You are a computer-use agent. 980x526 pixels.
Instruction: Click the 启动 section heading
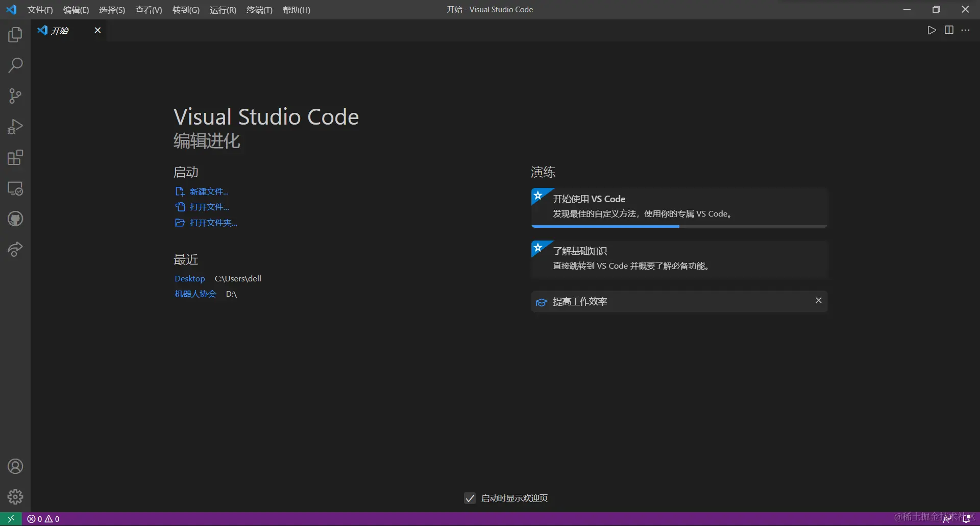[x=186, y=172]
